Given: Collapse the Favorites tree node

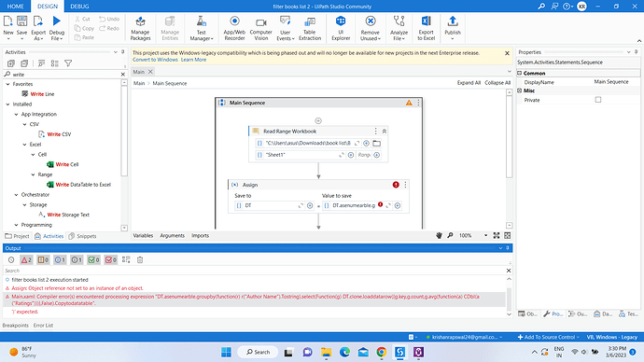Looking at the screenshot, I should tap(7, 84).
